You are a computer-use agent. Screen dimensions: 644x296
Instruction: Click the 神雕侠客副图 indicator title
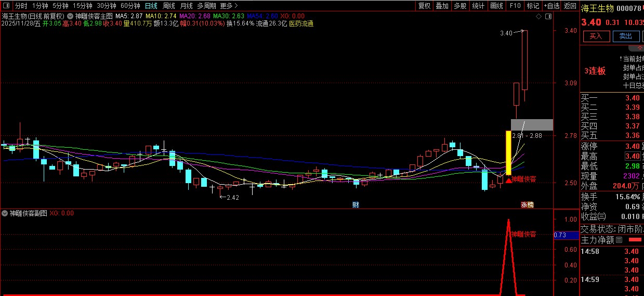[x=29, y=213]
